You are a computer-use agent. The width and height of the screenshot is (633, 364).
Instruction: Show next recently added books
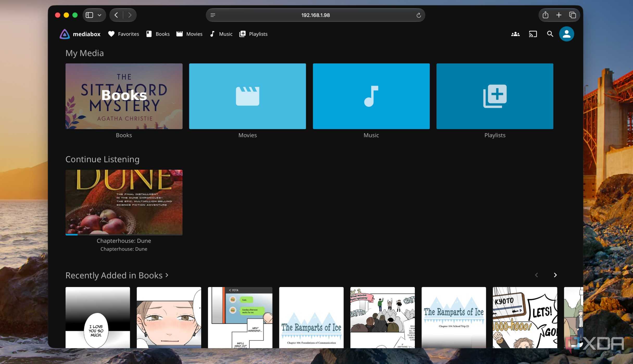[x=555, y=275]
